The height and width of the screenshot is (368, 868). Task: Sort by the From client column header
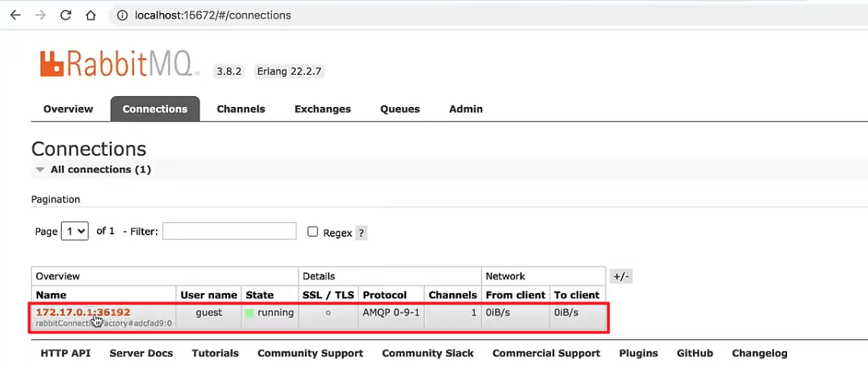(x=515, y=295)
